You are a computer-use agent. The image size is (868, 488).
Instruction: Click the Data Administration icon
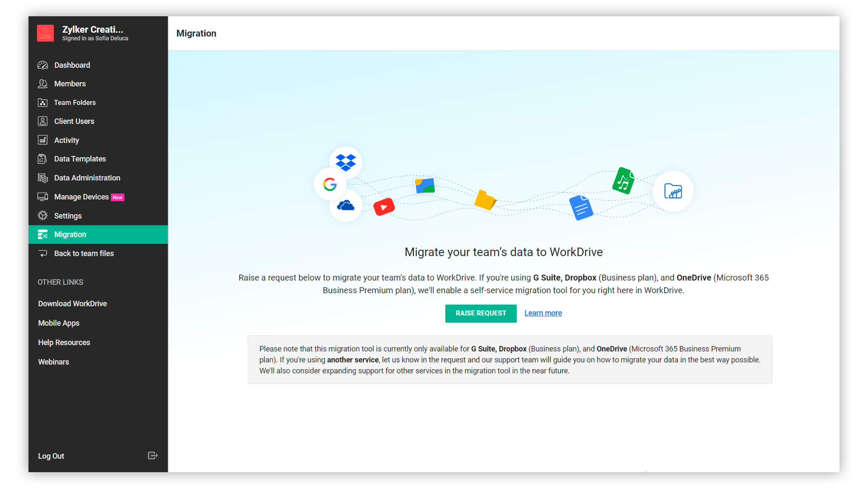point(42,178)
